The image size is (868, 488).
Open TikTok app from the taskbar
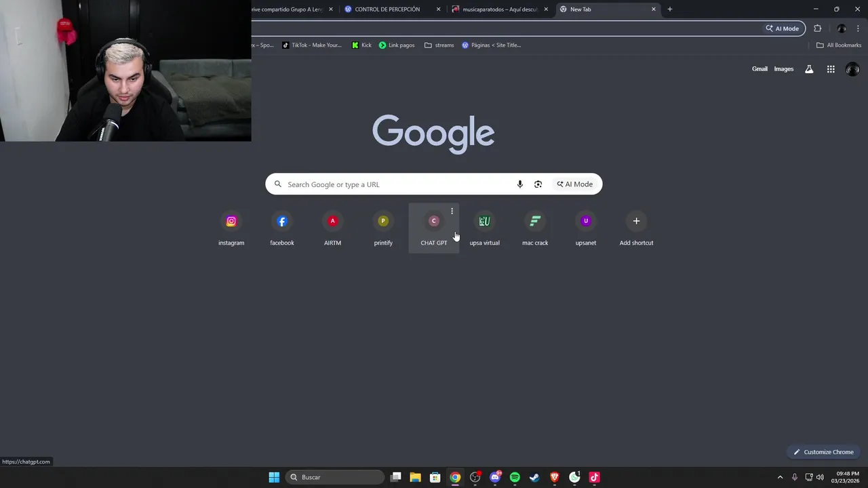pyautogui.click(x=594, y=477)
